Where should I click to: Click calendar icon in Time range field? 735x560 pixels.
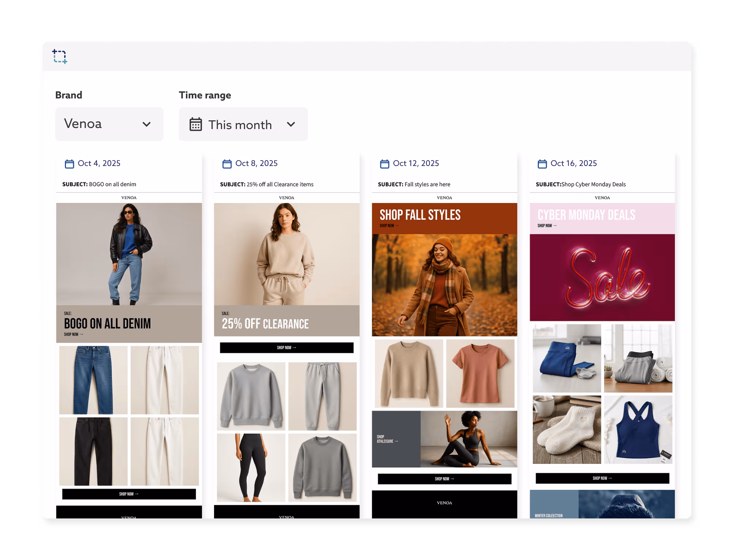196,124
